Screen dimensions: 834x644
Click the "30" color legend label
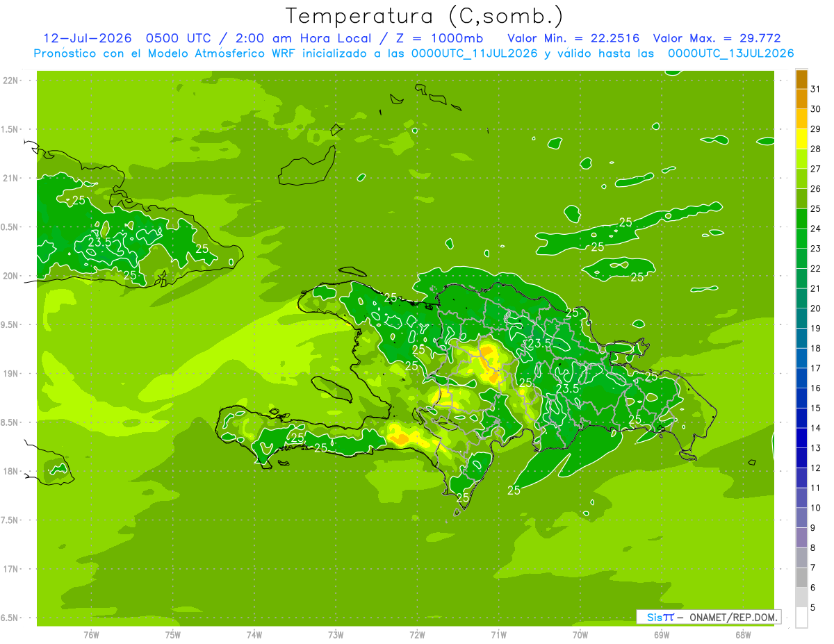(815, 109)
